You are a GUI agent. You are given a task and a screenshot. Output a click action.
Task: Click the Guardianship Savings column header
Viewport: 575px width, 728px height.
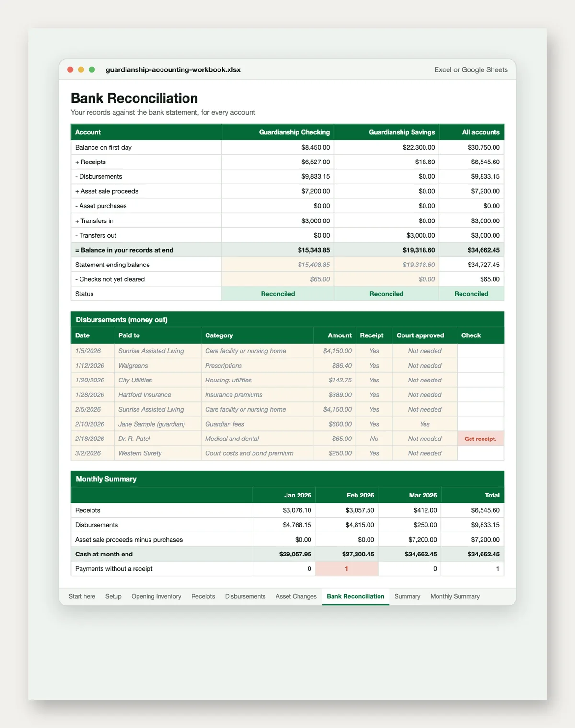387,132
